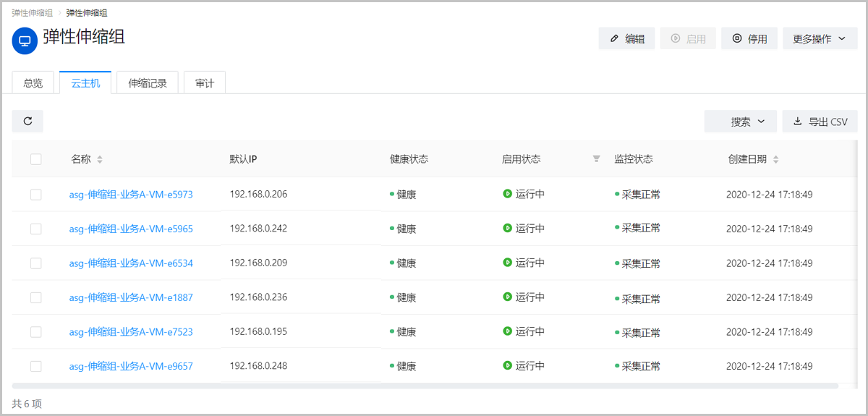Open the 伸缩记录 tab

pos(148,83)
